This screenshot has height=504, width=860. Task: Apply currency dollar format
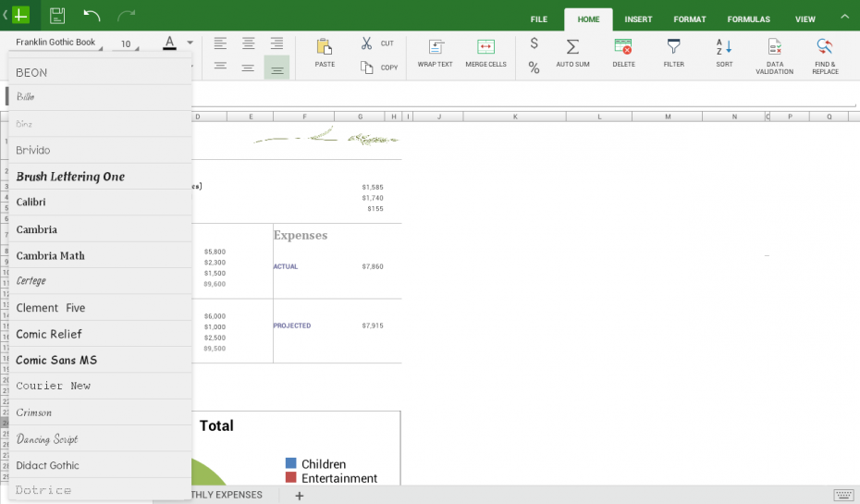tap(534, 43)
